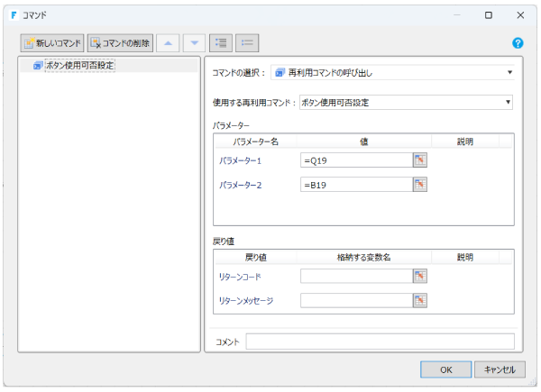The width and height of the screenshot is (541, 392).
Task: Click the 新しいコマンド (new command) button
Action: click(x=52, y=43)
